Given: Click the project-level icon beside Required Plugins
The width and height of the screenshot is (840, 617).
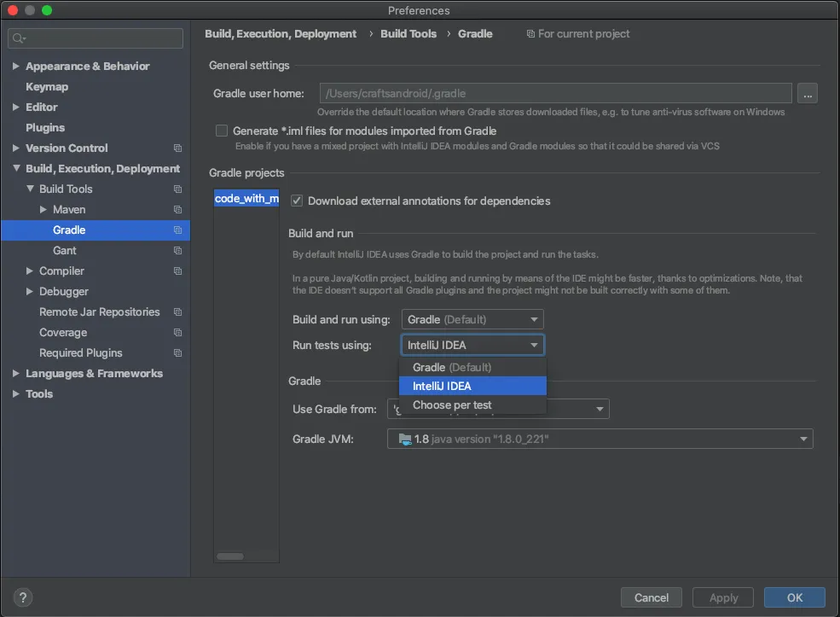Looking at the screenshot, I should (177, 353).
